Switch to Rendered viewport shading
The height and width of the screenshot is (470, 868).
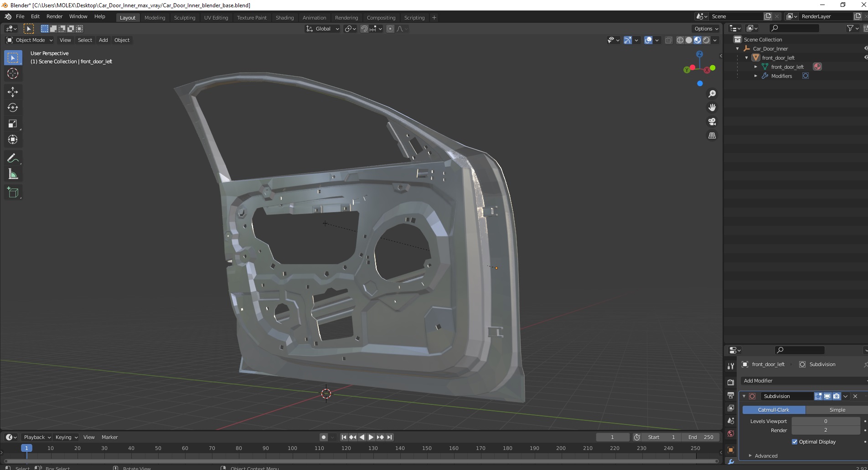pos(706,40)
